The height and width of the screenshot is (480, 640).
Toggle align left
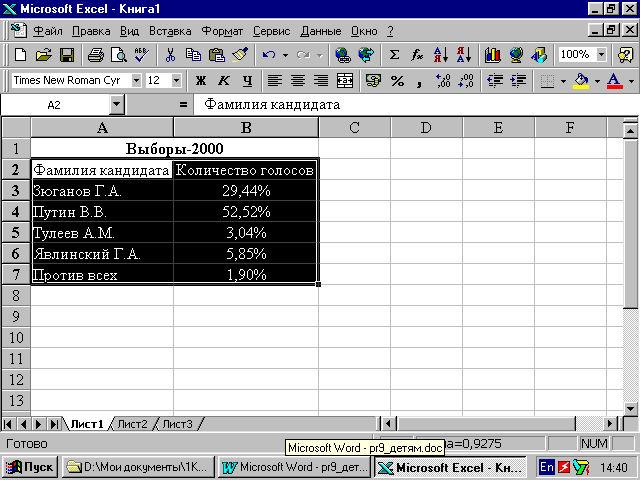275,80
